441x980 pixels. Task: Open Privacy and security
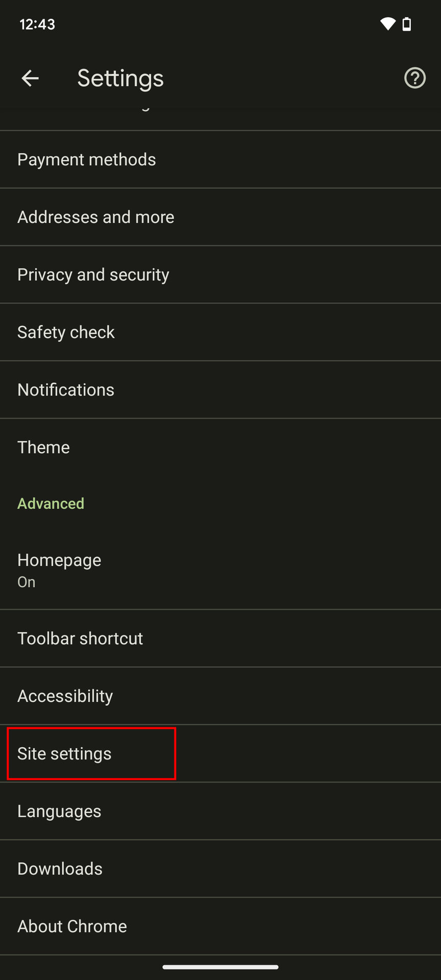click(93, 275)
